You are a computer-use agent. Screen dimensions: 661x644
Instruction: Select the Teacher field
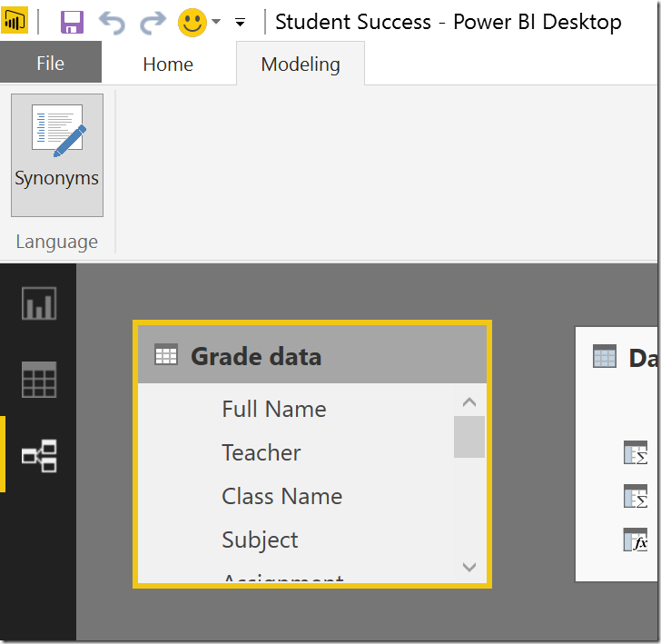click(x=261, y=452)
